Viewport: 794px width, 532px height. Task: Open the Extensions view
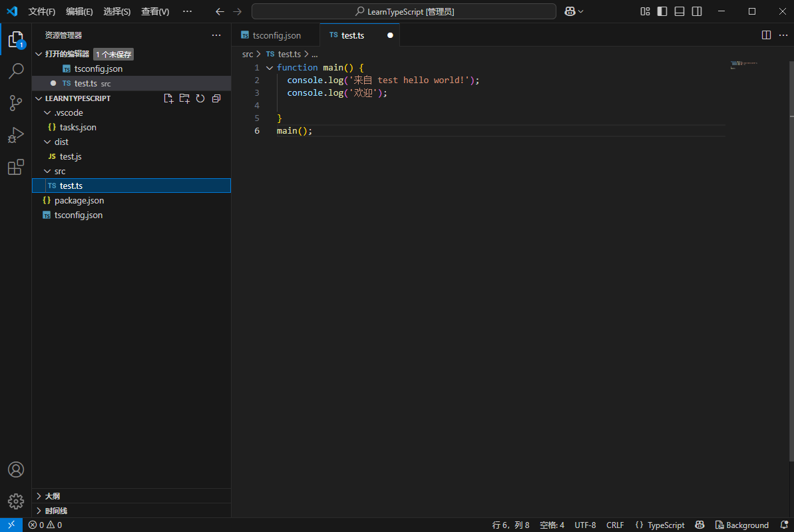16,167
